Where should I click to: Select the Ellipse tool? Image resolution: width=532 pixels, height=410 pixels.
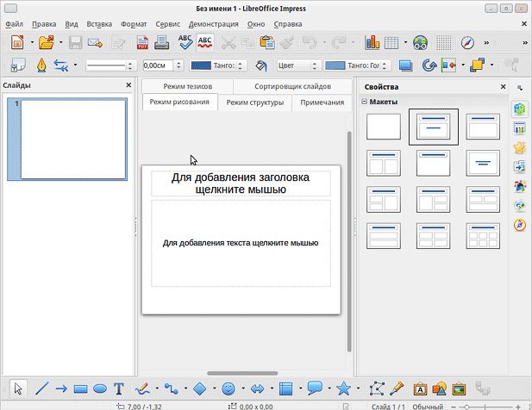[100, 389]
